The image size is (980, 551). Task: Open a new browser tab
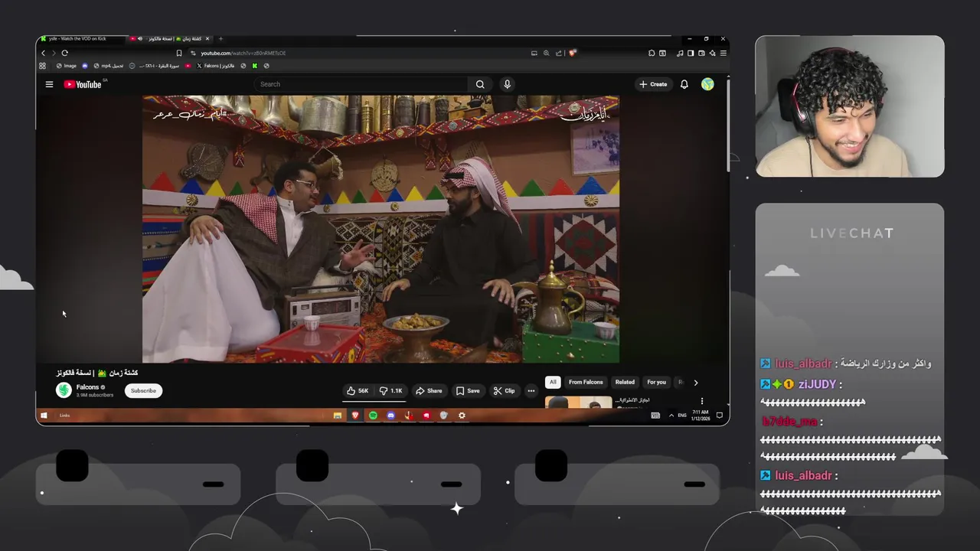(x=220, y=38)
